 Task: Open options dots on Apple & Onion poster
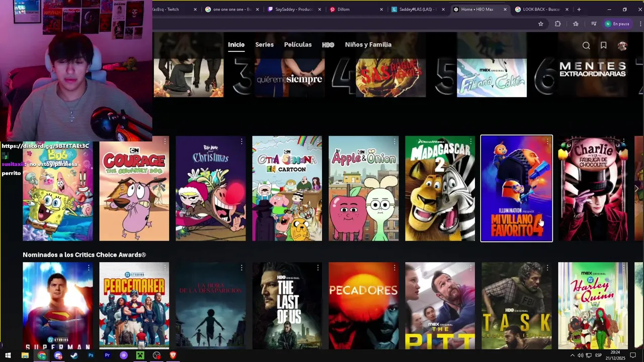[x=394, y=142]
